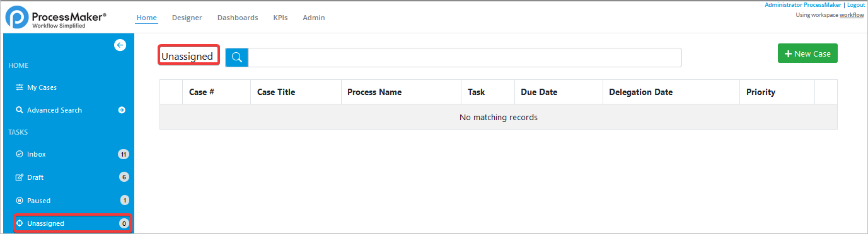Click the blue search magnifier icon

(x=236, y=57)
